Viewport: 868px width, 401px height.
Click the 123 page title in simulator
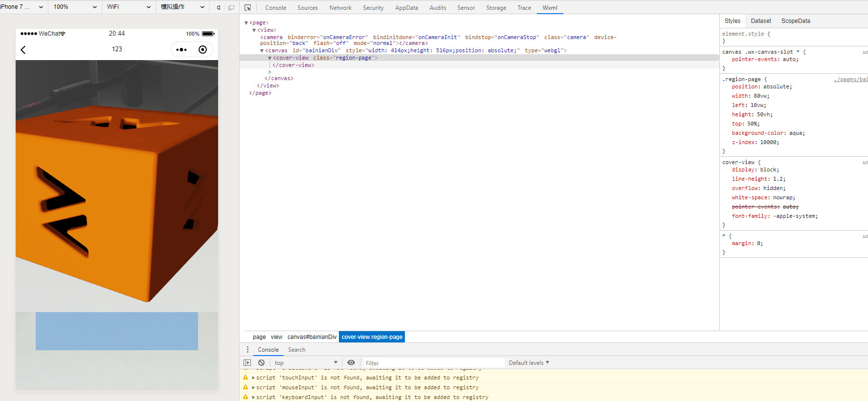point(117,49)
